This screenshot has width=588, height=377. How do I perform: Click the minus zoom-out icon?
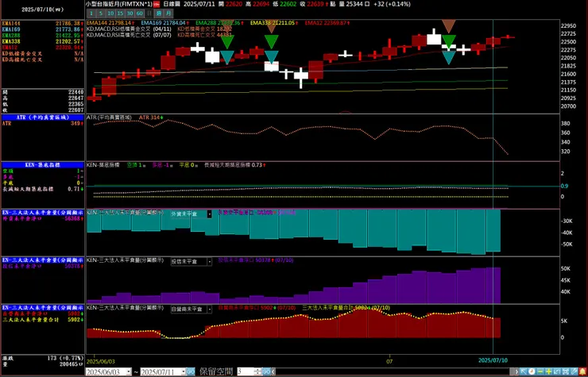click(x=540, y=371)
